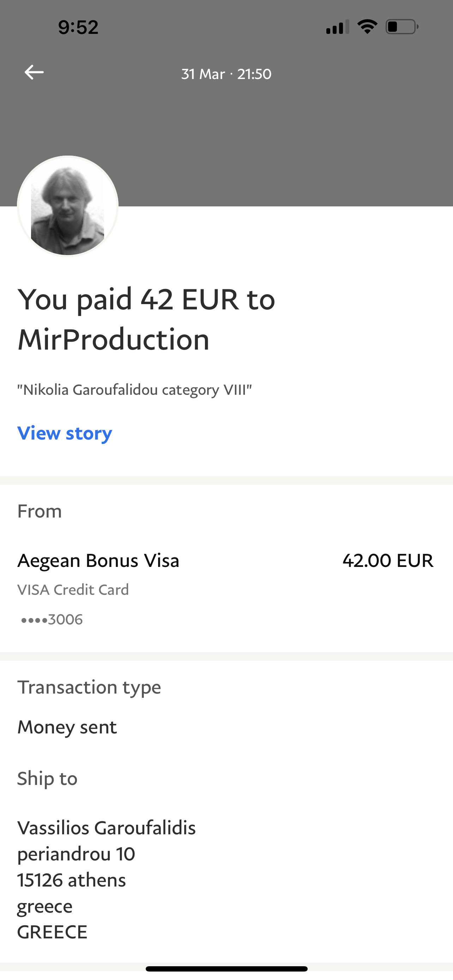
Task: Tap the back arrow icon
Action: pyautogui.click(x=34, y=72)
